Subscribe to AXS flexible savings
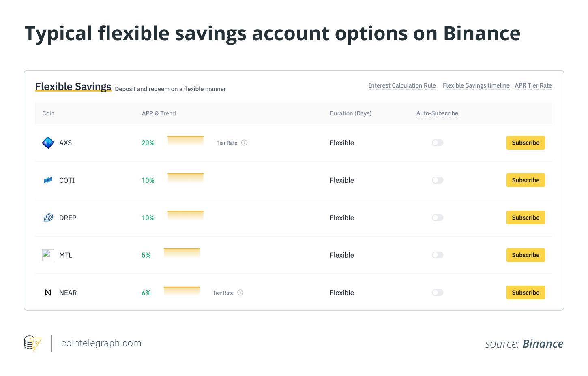The image size is (588, 376). point(526,143)
